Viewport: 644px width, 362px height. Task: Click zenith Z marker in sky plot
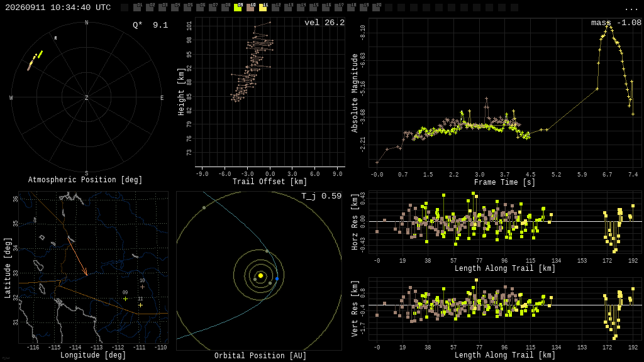pos(86,97)
